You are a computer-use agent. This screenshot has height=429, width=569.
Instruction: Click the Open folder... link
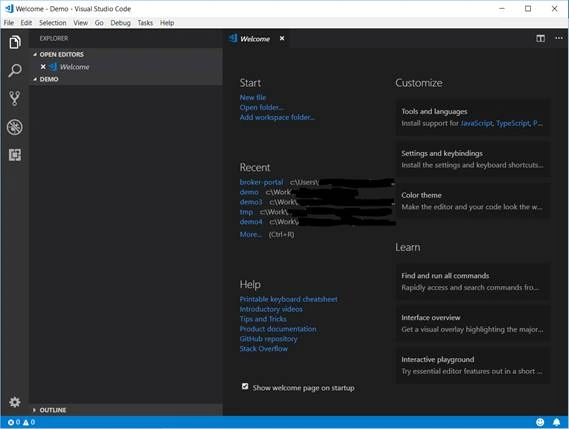click(x=261, y=107)
